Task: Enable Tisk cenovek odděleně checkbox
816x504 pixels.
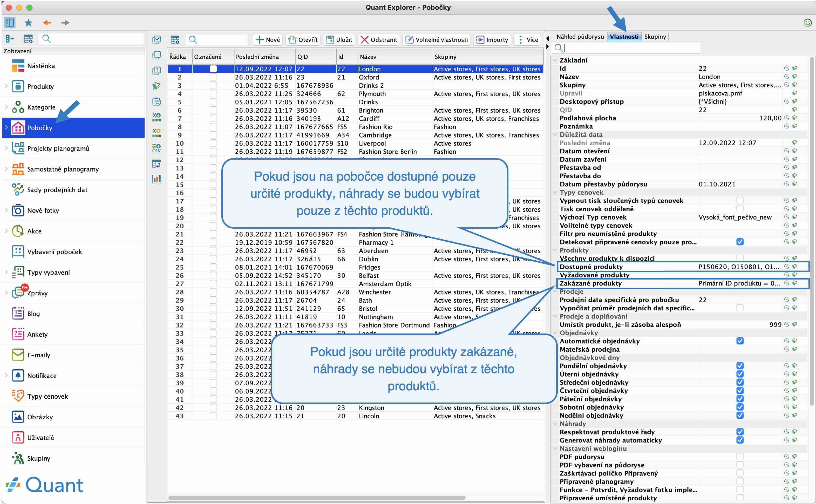Action: (740, 209)
